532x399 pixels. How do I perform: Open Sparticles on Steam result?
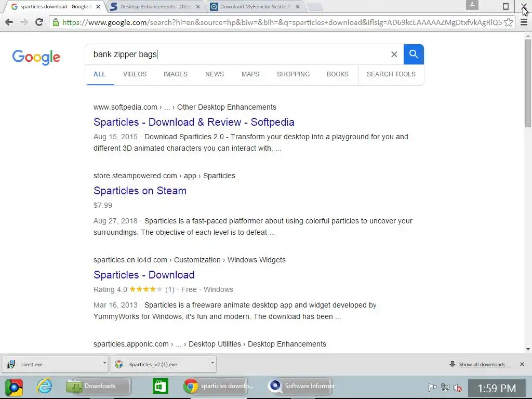(140, 191)
